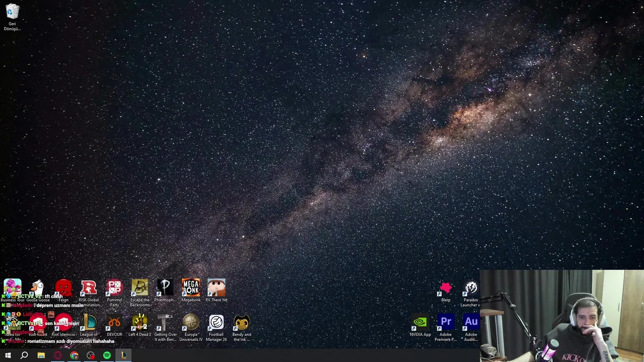Click the Football Manager 26 shortcut
644x362 pixels.
coord(216,327)
